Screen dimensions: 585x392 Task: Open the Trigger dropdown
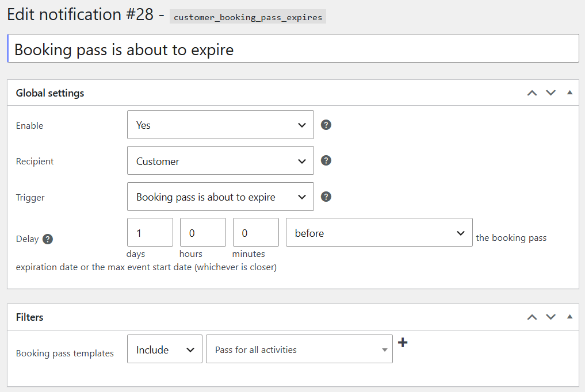point(220,197)
